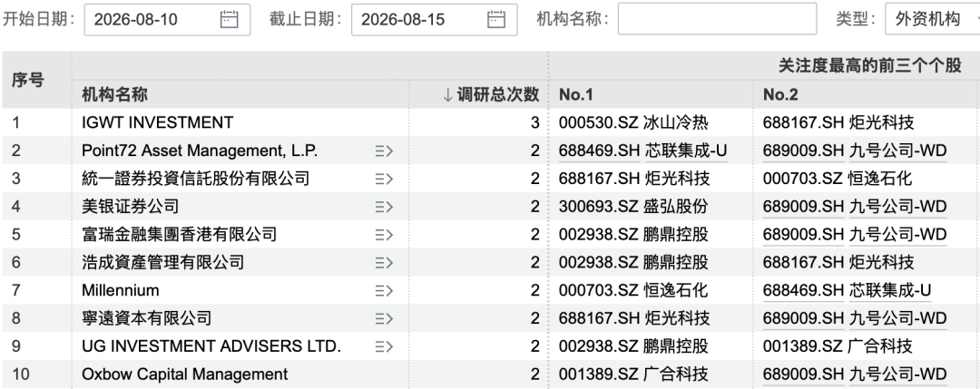Open detail list icon for Point72 Asset Management
This screenshot has width=980, height=389.
point(384,151)
